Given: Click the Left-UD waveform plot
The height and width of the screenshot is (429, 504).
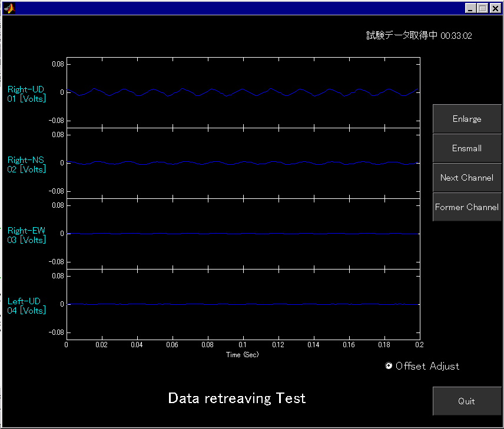Looking at the screenshot, I should 243,305.
